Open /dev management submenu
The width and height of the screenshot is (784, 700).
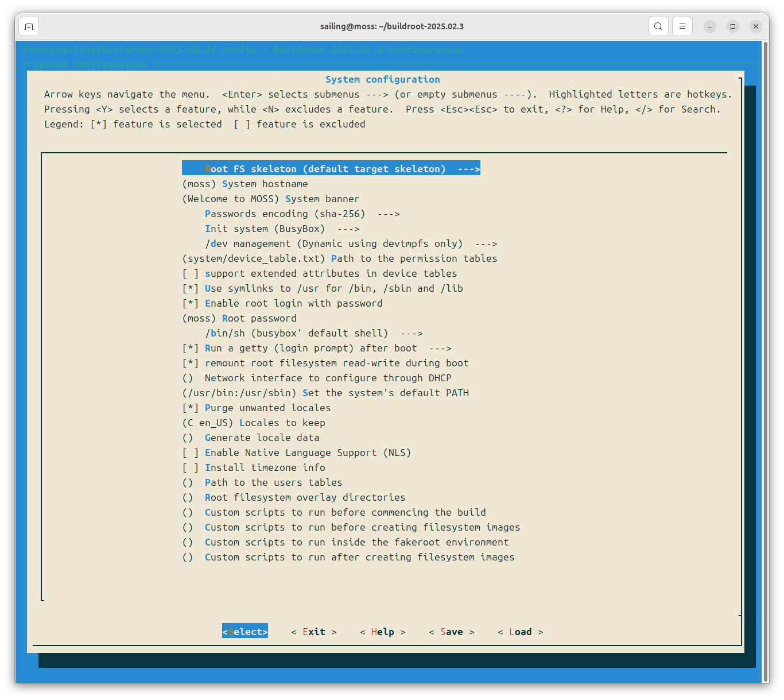tap(351, 243)
